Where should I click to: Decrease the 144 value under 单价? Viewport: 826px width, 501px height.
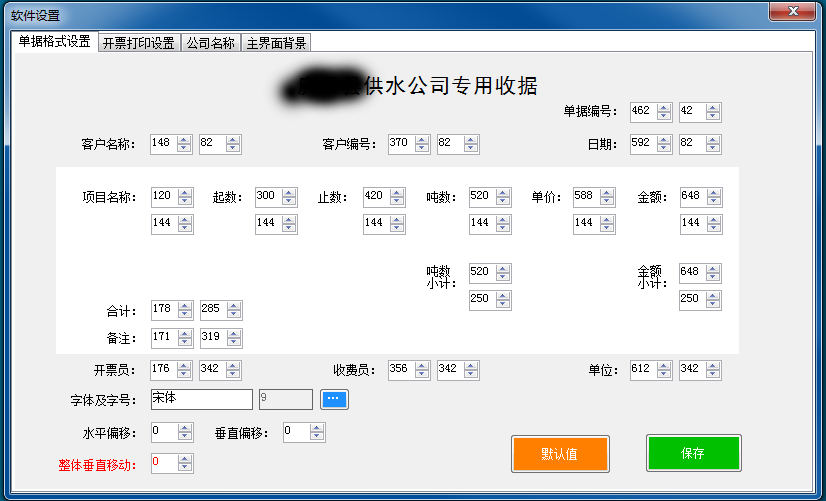point(607,228)
